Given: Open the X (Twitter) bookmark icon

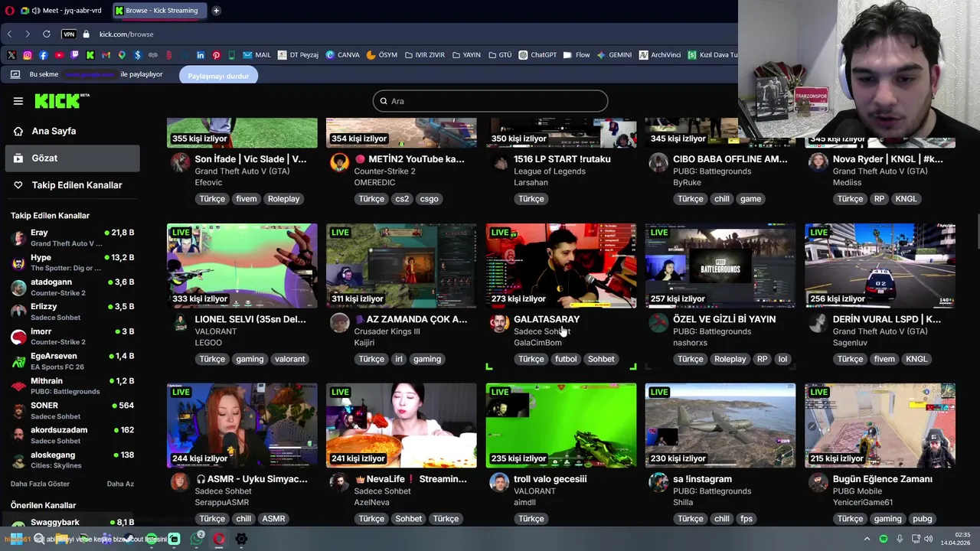Looking at the screenshot, I should [11, 55].
